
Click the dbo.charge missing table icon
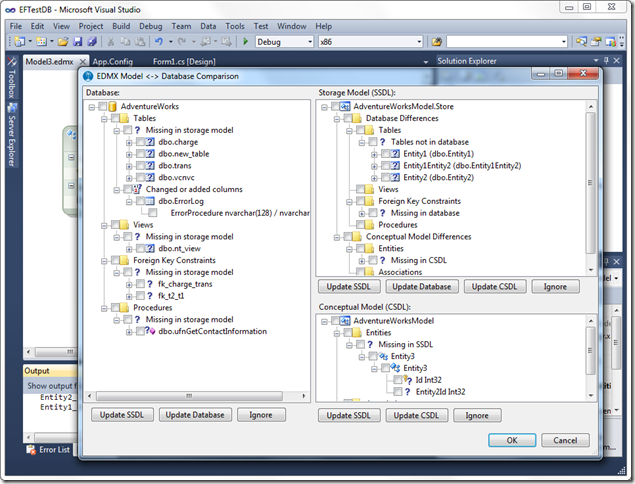[x=150, y=142]
